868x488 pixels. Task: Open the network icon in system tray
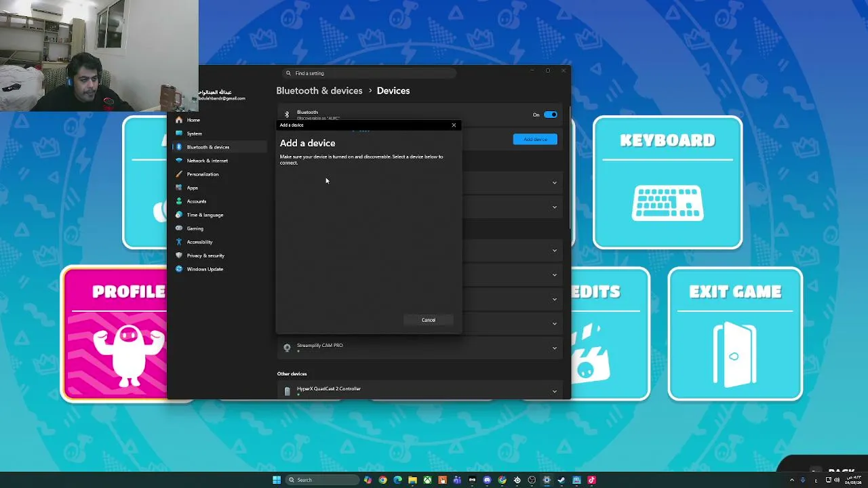(x=828, y=480)
